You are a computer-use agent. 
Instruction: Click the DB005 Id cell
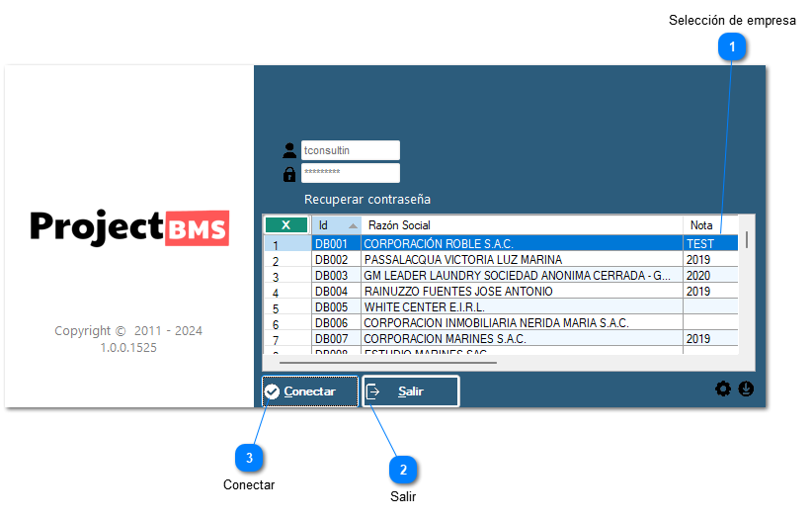[337, 306]
